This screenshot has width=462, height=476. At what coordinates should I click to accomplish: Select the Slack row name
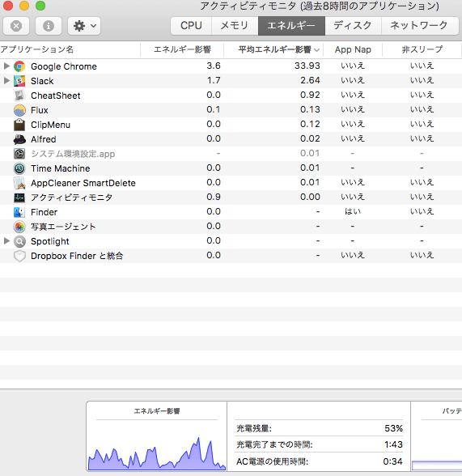[42, 81]
